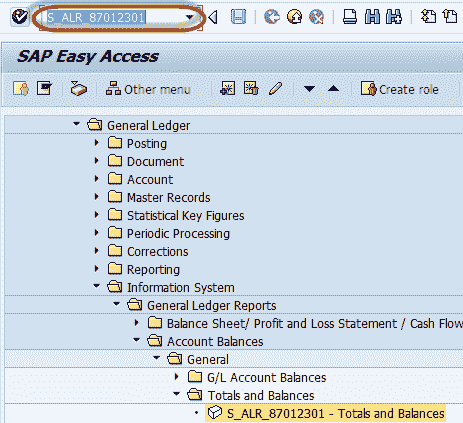Expand the G/L Account Balances folder
Image resolution: width=463 pixels, height=423 pixels.
tap(177, 377)
